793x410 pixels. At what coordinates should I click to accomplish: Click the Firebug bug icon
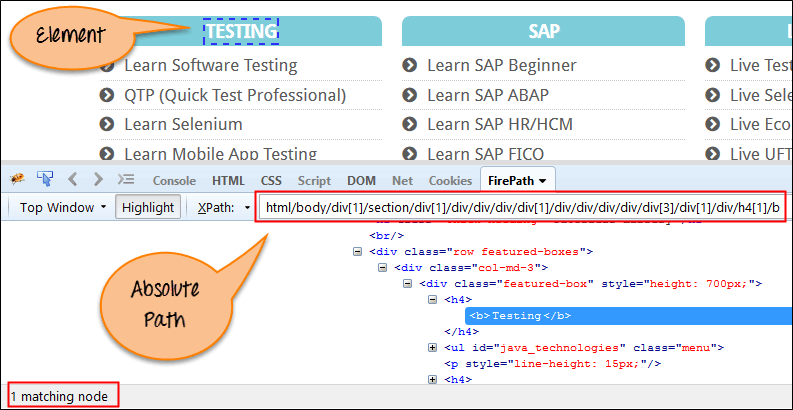tap(17, 180)
